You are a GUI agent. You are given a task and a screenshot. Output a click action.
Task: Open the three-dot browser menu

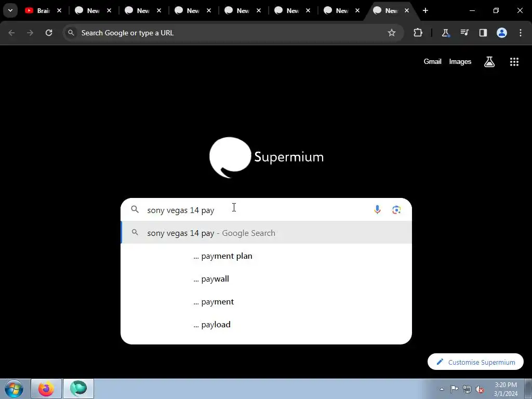[x=520, y=33]
